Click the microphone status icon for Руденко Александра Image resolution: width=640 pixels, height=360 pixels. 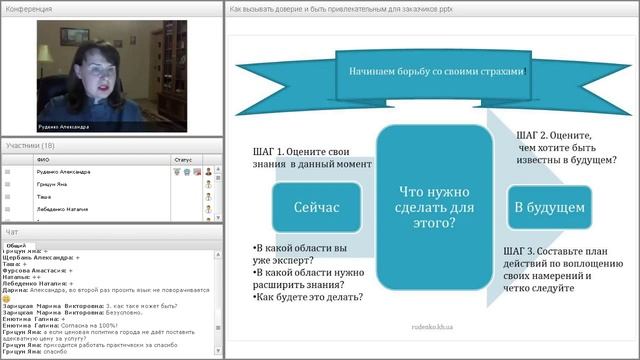pos(177,172)
